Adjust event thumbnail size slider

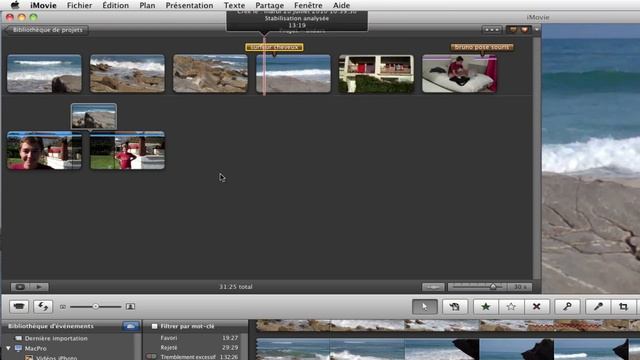tap(96, 307)
